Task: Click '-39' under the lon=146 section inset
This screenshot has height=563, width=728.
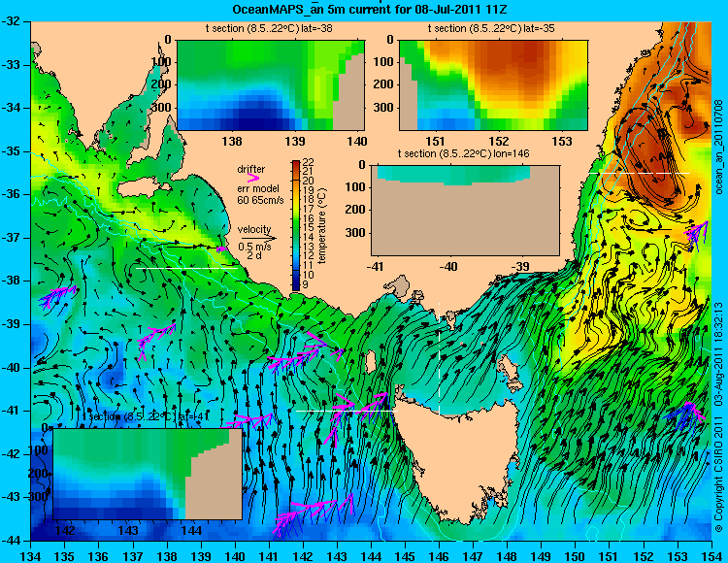Action: click(522, 266)
